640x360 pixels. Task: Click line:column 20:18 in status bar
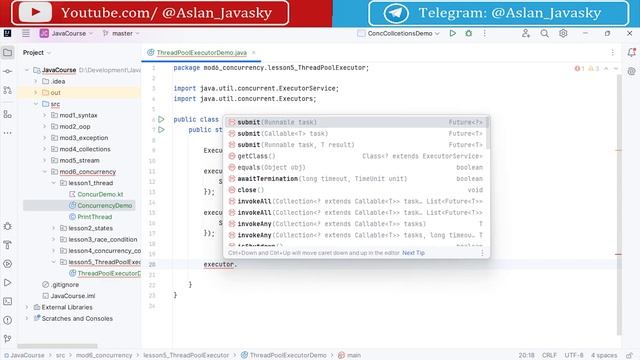click(527, 356)
